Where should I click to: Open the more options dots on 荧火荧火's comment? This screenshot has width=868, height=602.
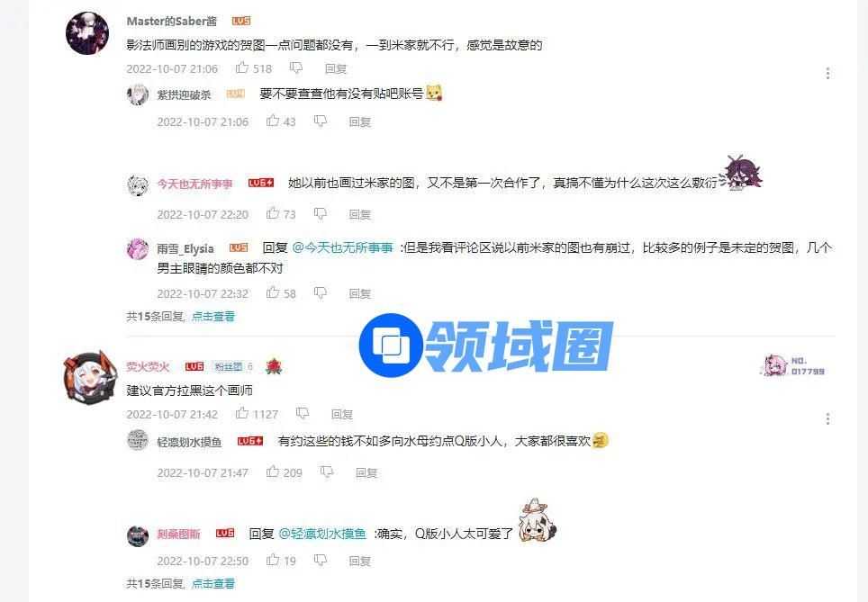tap(827, 418)
